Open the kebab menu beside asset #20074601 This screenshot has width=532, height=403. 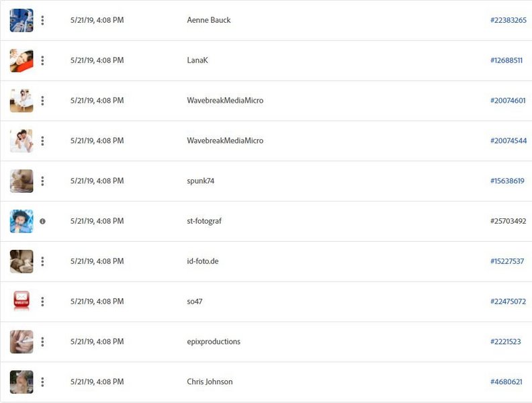pyautogui.click(x=42, y=101)
